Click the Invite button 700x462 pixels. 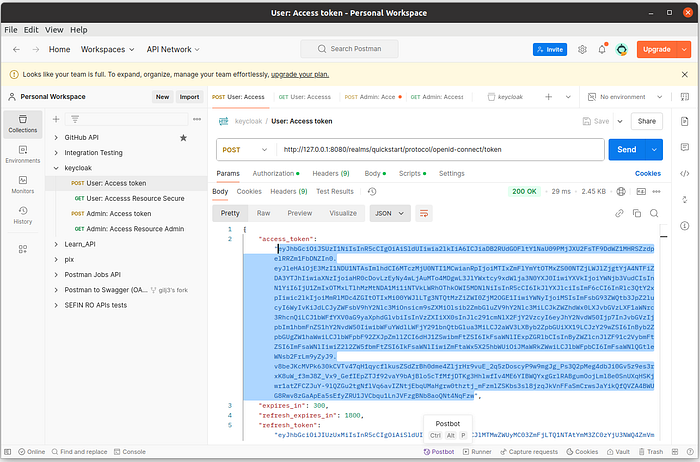point(550,49)
